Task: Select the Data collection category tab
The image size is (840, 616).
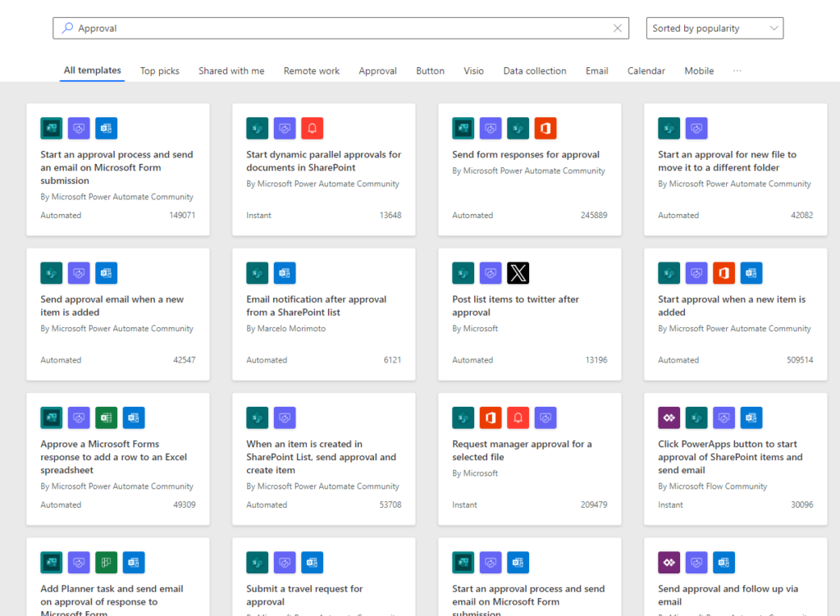Action: coord(534,71)
